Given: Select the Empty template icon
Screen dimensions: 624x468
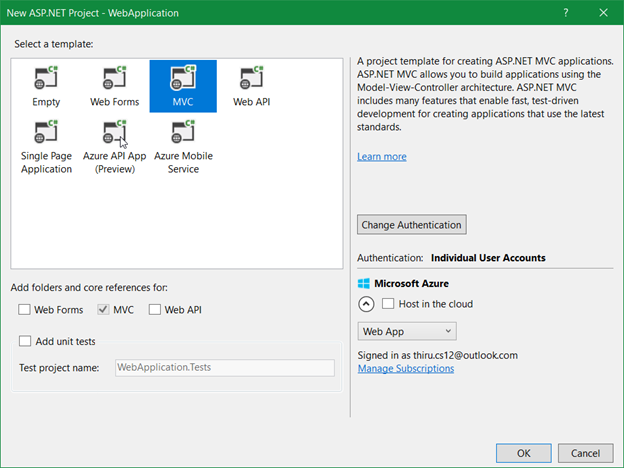Looking at the screenshot, I should 46,78.
